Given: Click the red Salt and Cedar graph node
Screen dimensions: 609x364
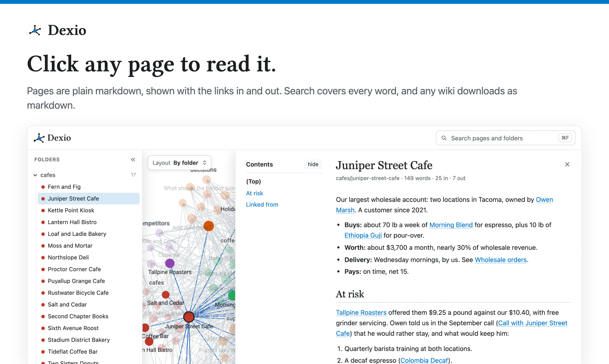Looking at the screenshot, I should coord(166,295).
